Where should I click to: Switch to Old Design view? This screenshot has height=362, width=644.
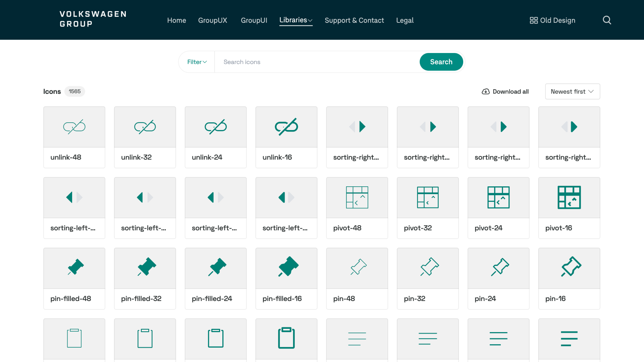click(552, 20)
